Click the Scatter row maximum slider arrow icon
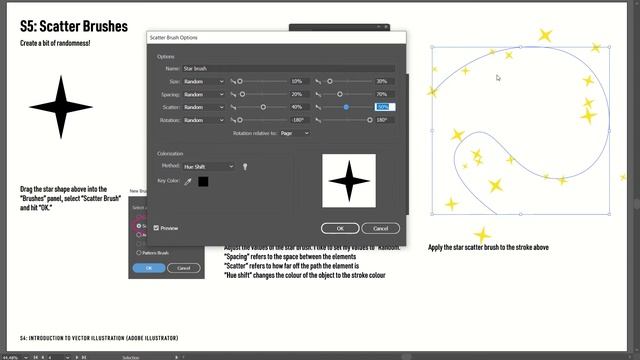 coord(318,107)
